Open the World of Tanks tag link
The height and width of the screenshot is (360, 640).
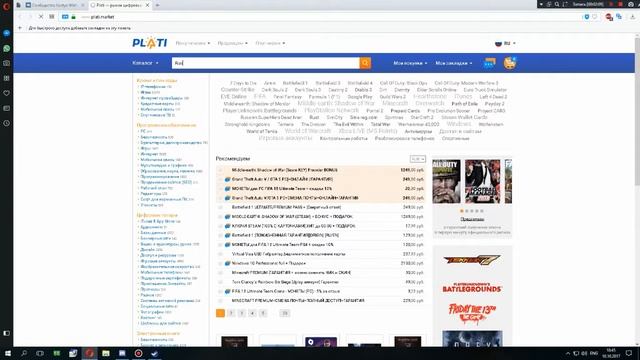pyautogui.click(x=262, y=131)
